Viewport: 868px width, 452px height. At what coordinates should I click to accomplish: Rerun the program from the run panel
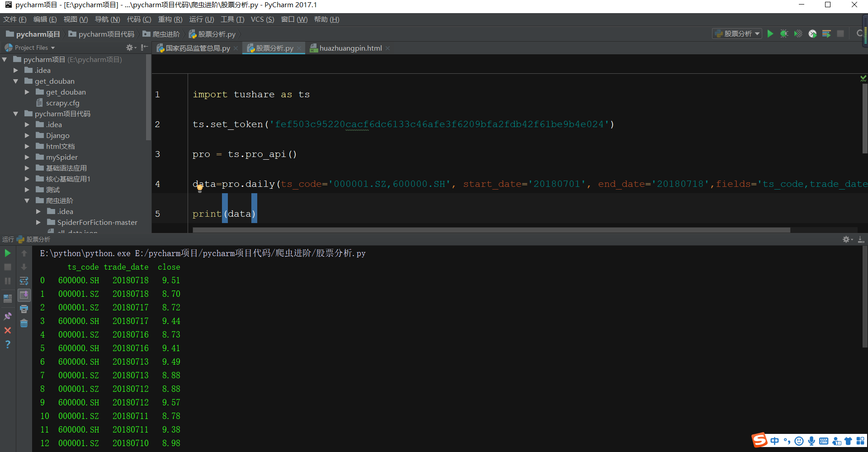tap(7, 253)
